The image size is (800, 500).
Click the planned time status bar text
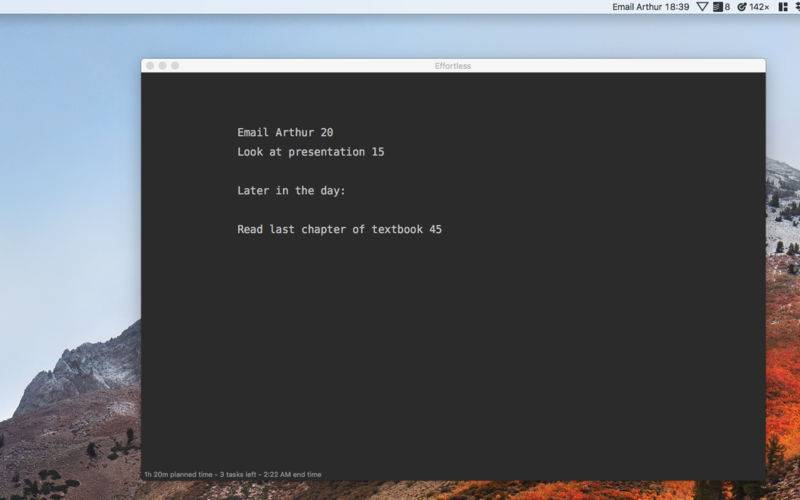(233, 474)
